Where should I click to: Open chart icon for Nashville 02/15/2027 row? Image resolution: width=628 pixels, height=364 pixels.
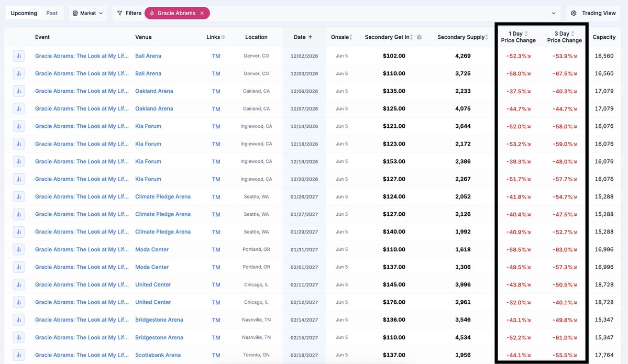pyautogui.click(x=18, y=338)
